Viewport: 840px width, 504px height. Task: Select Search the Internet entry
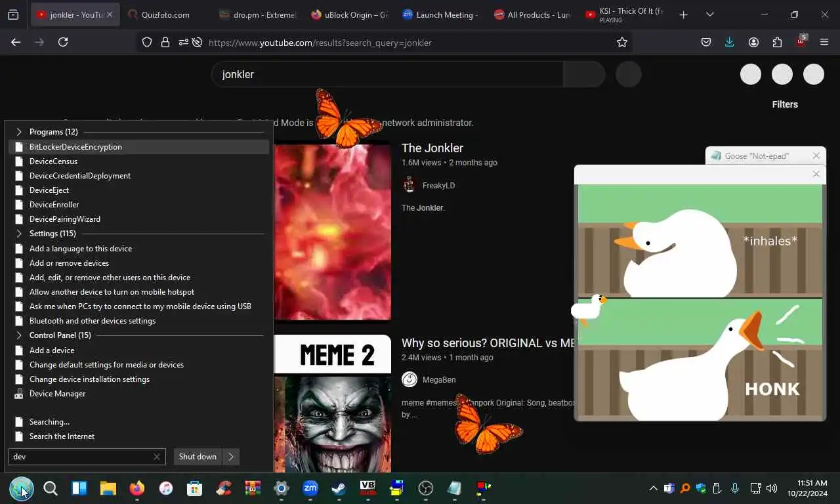(139, 436)
